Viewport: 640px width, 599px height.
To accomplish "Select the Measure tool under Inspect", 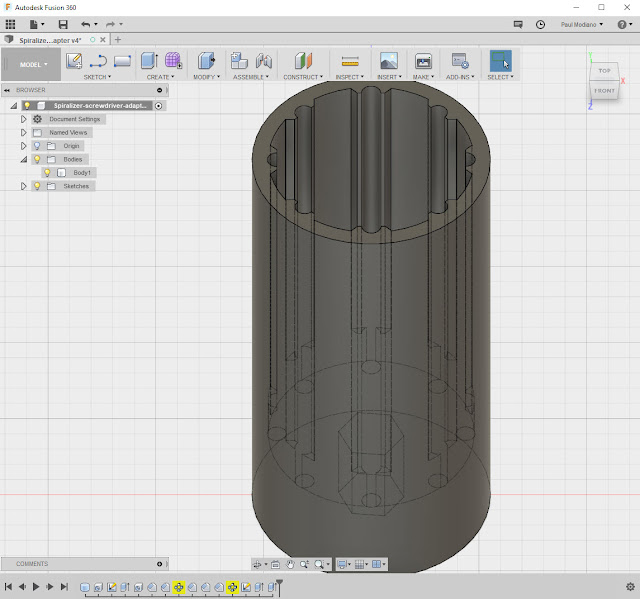I will pos(349,61).
